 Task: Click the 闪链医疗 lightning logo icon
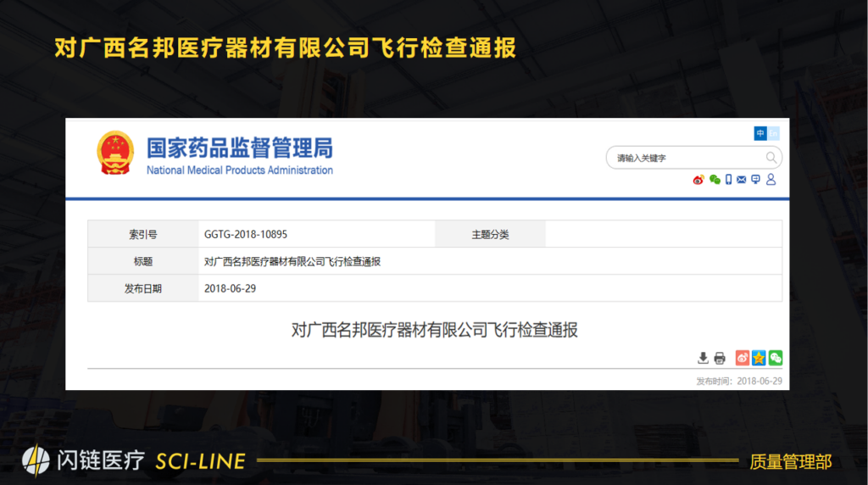36,460
